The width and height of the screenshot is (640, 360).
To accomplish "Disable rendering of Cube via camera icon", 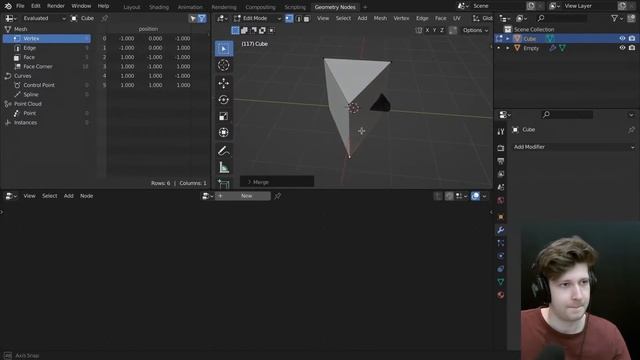I will (x=632, y=38).
